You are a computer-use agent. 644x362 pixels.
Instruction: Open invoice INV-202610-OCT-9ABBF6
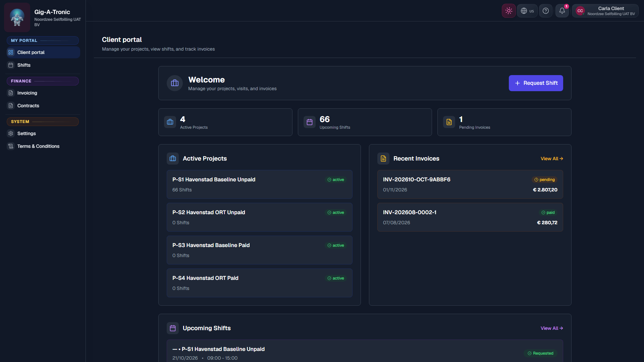pos(470,184)
